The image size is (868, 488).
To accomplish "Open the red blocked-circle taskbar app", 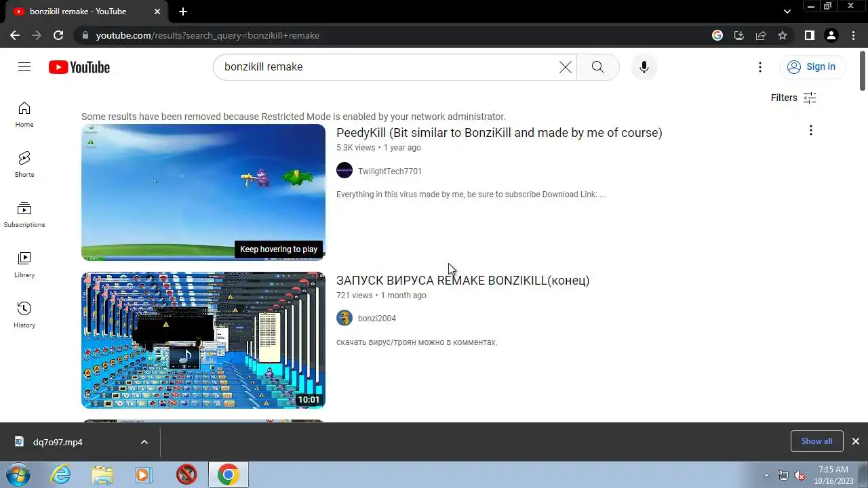I will point(186,475).
